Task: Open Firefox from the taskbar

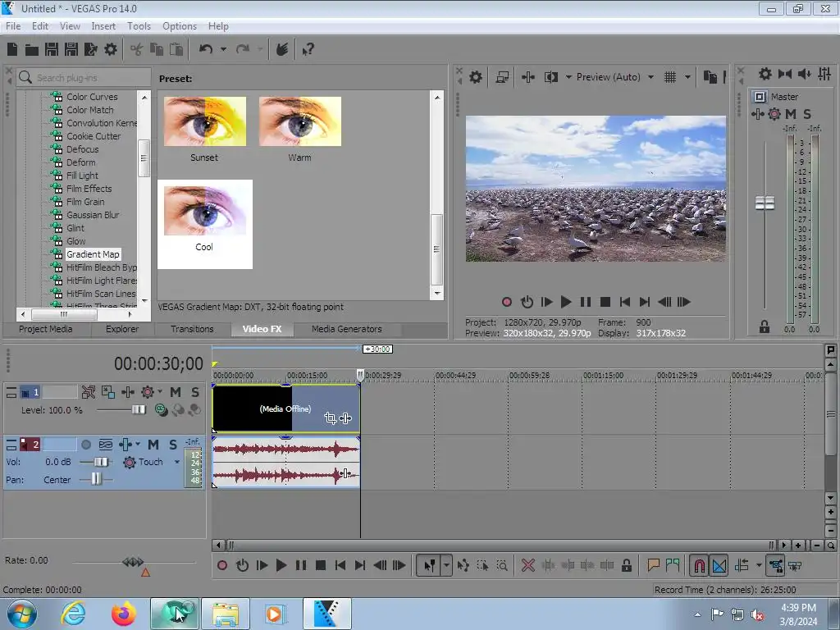Action: coord(124,614)
